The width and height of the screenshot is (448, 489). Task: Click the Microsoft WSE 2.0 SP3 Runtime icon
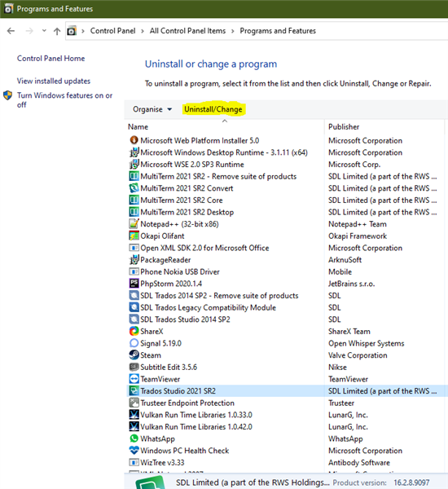pyautogui.click(x=134, y=164)
